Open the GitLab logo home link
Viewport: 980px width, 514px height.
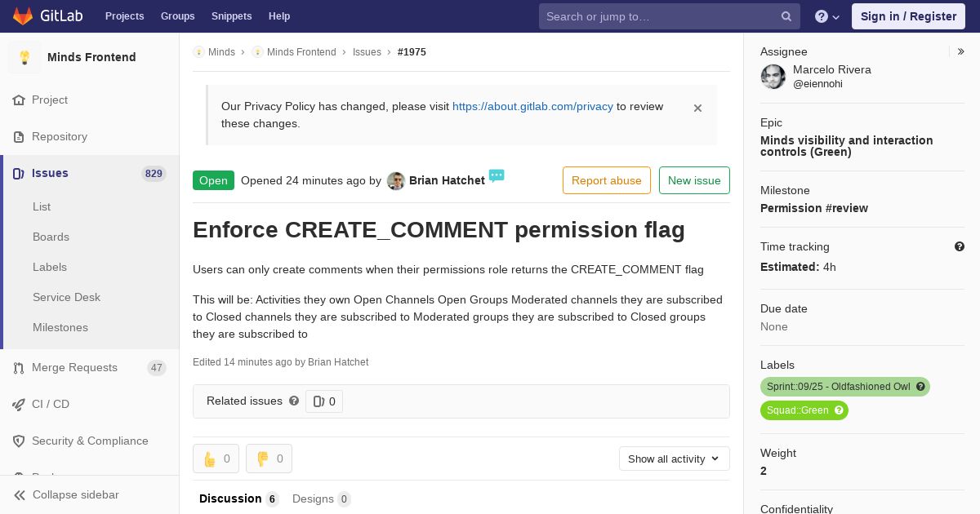point(47,16)
